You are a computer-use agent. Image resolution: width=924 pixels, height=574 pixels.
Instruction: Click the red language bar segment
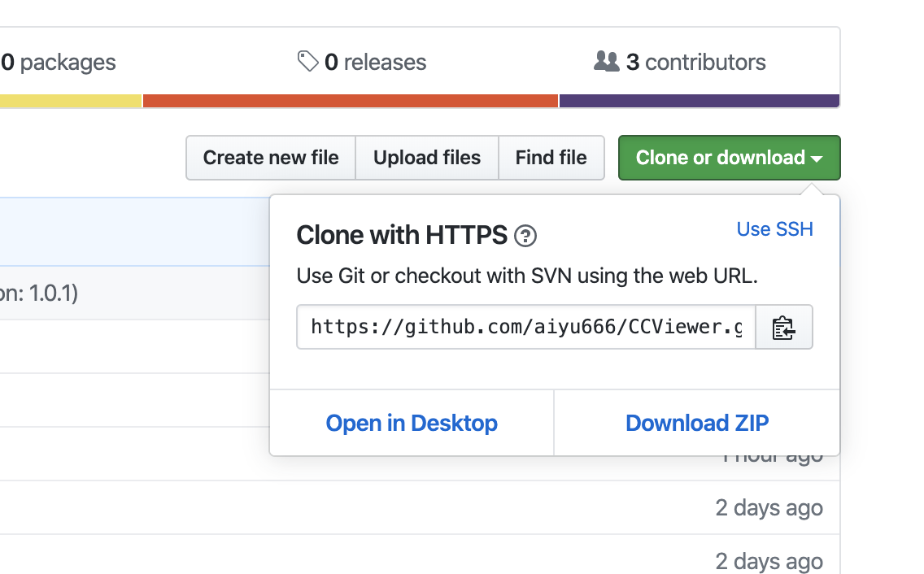[351, 101]
